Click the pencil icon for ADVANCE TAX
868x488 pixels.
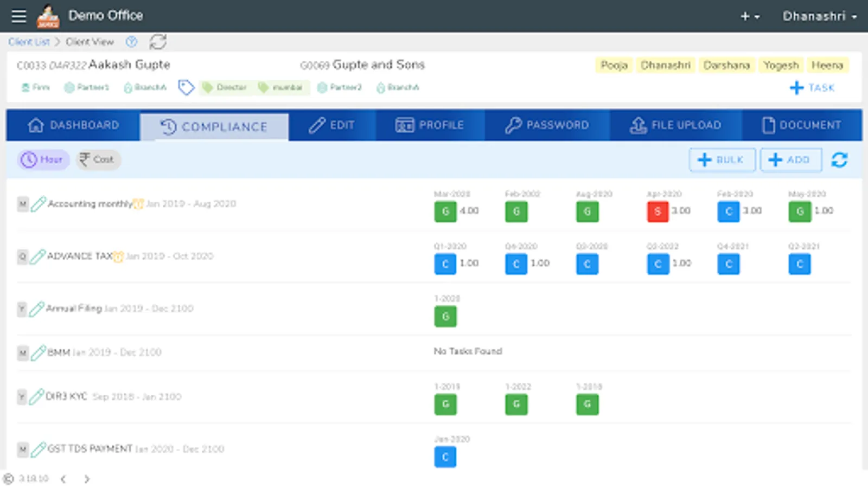[x=37, y=256]
